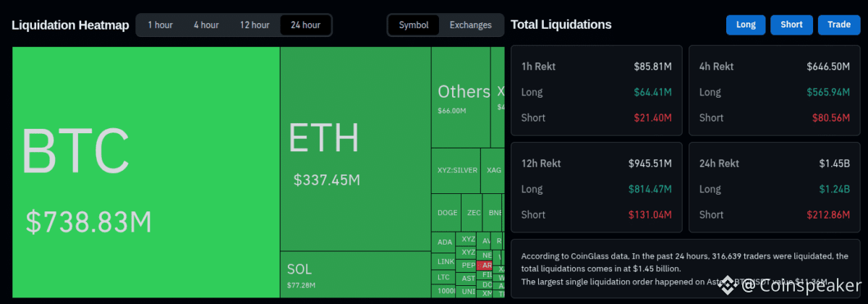Click the ADA heatmap tile
The image size is (868, 304).
[x=445, y=242]
